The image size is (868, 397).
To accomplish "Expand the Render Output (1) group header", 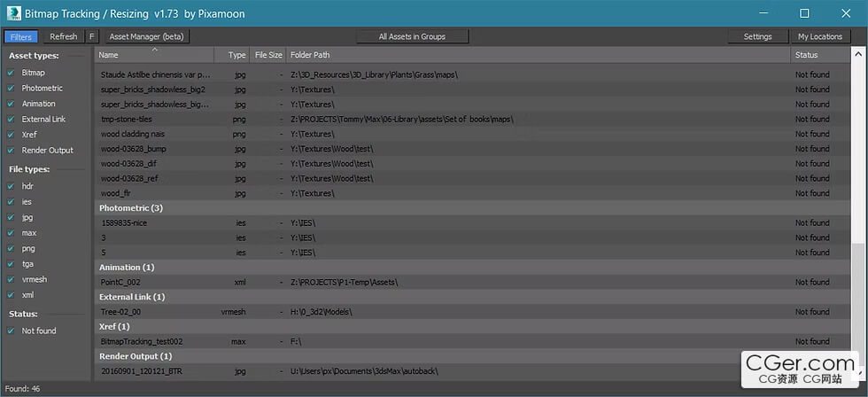I will coord(134,356).
